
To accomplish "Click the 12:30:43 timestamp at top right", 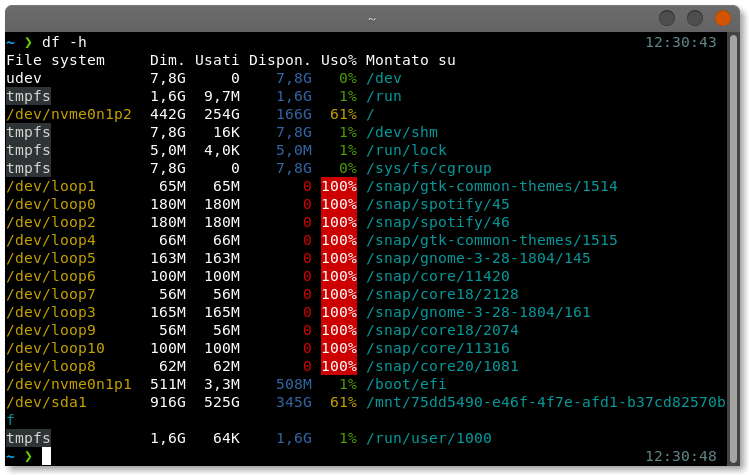I will point(681,43).
